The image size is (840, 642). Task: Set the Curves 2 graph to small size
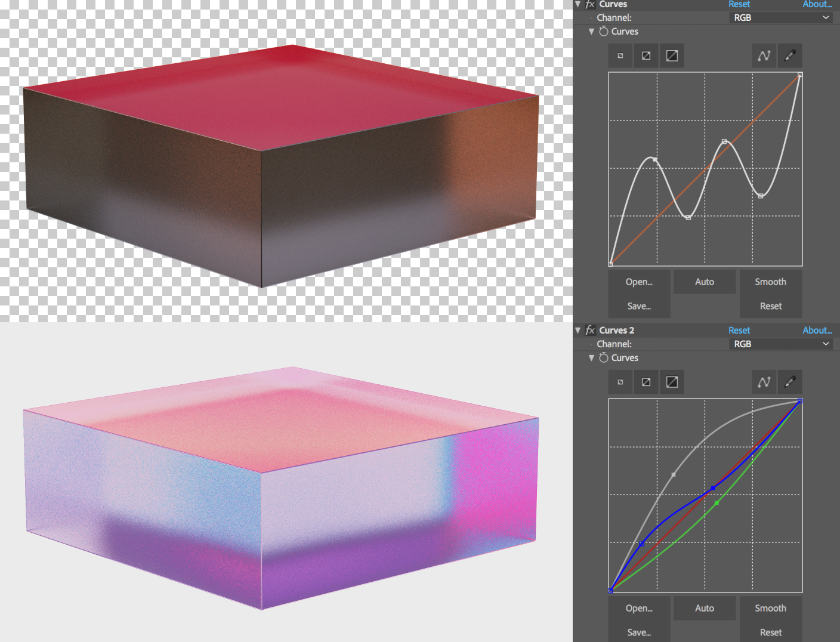[x=620, y=382]
